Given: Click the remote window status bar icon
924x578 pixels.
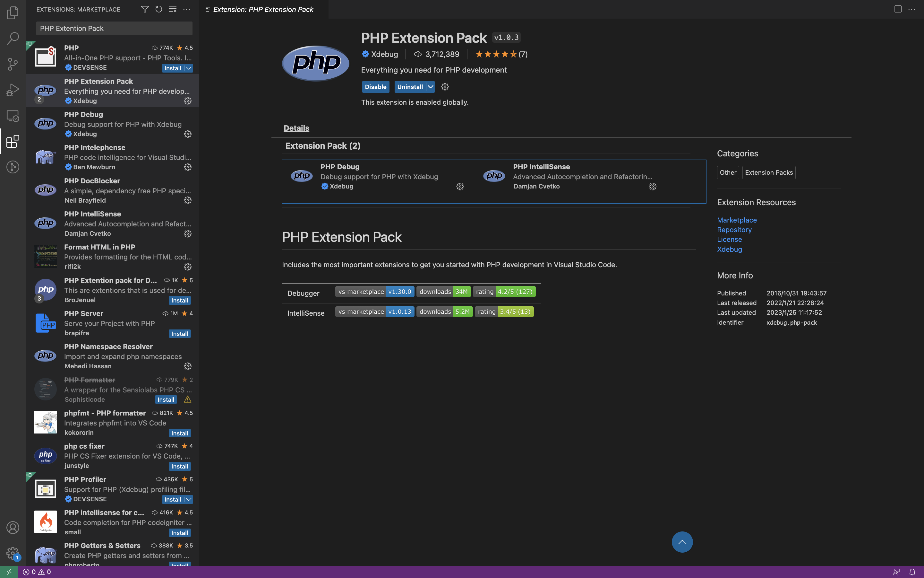Looking at the screenshot, I should pyautogui.click(x=9, y=572).
